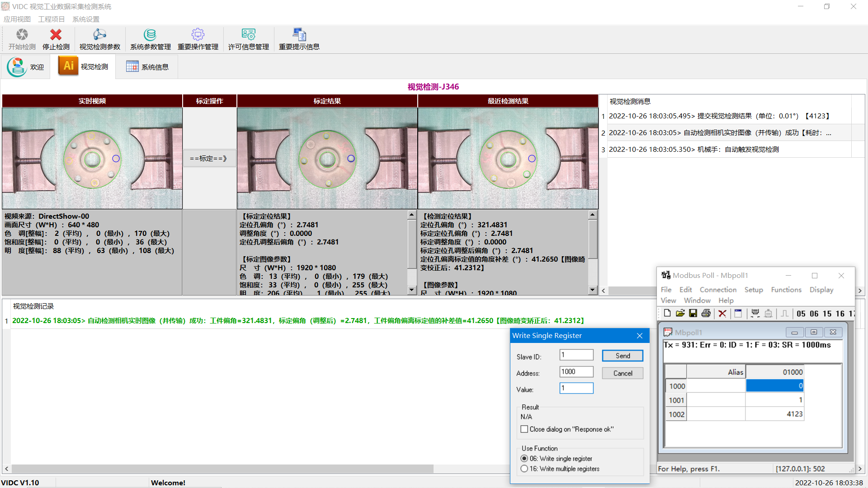Click the scroll-down arrow in 最近检测结果 panel

(x=592, y=290)
